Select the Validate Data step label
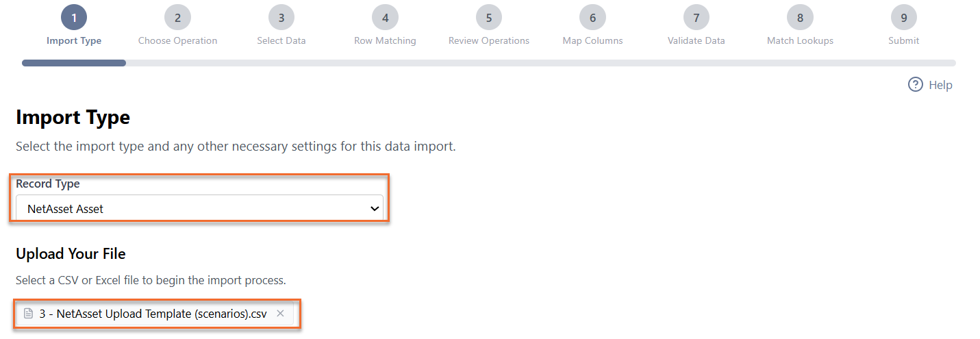This screenshot has height=339, width=980. pos(696,40)
